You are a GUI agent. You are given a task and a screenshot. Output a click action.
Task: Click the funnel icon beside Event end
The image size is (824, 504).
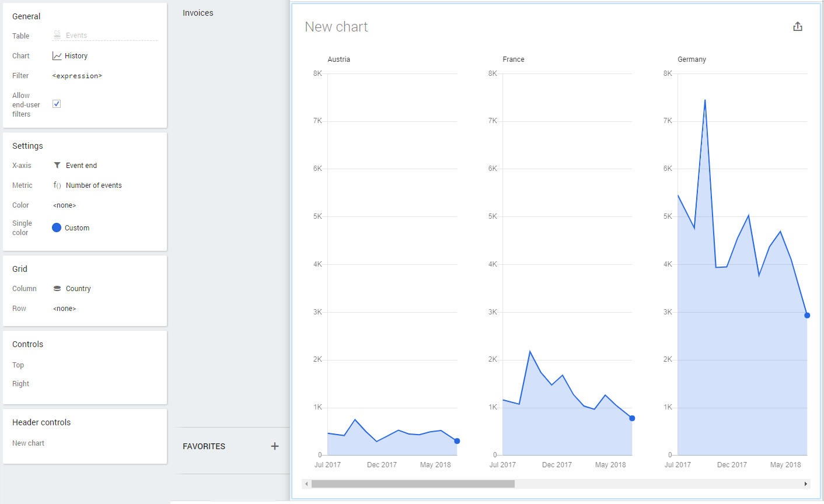click(57, 166)
